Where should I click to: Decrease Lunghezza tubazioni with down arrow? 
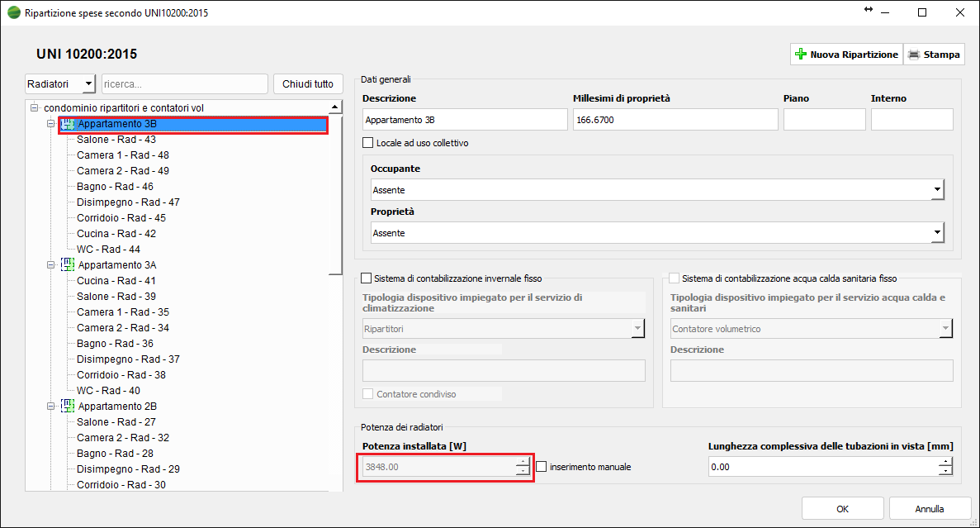pyautogui.click(x=945, y=472)
